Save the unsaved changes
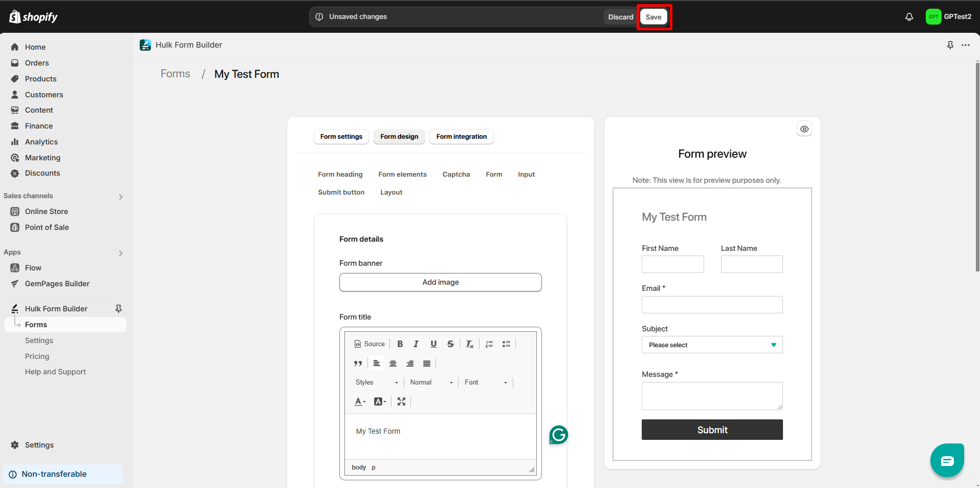This screenshot has width=980, height=488. (654, 16)
